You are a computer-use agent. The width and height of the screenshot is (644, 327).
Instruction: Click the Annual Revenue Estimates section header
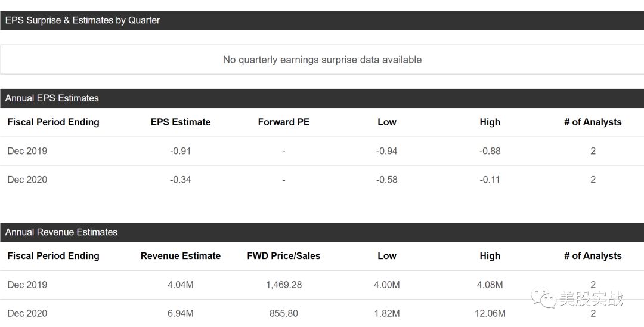(61, 232)
